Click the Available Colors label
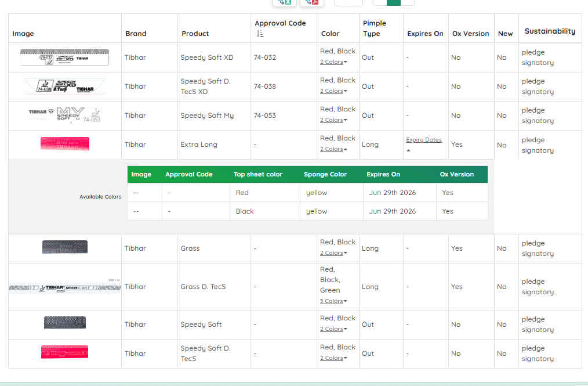This screenshot has height=386, width=588. pyautogui.click(x=100, y=197)
